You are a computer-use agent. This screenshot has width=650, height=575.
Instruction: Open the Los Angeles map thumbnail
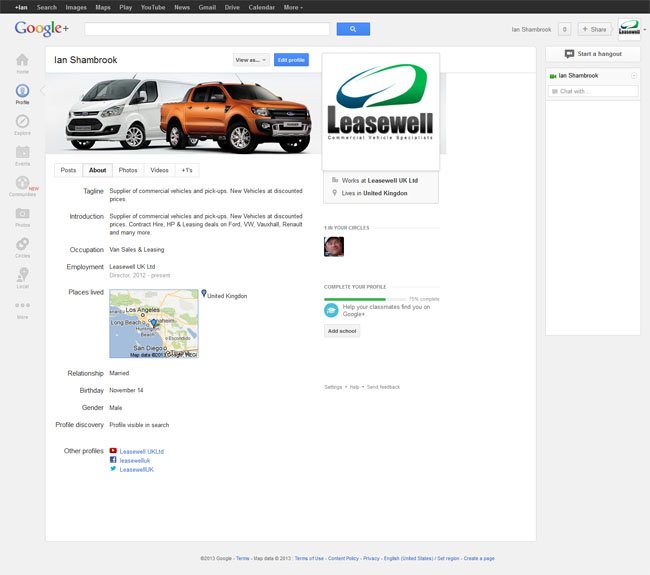154,323
